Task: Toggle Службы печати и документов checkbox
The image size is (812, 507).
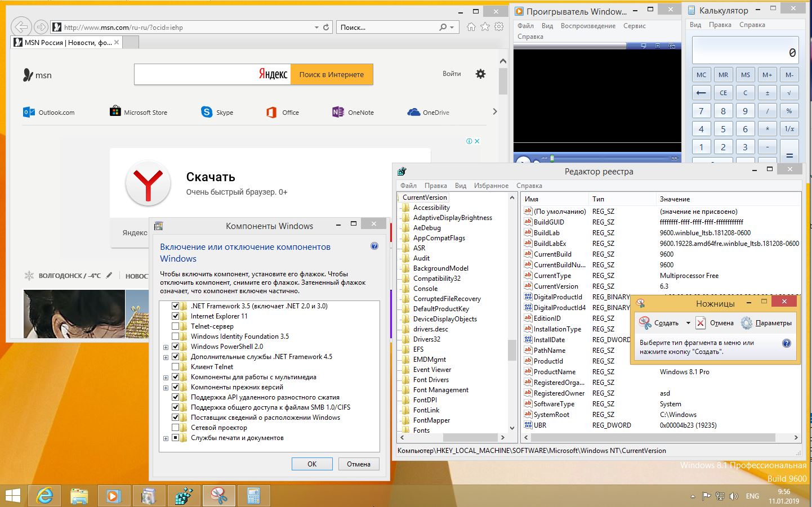Action: click(175, 438)
